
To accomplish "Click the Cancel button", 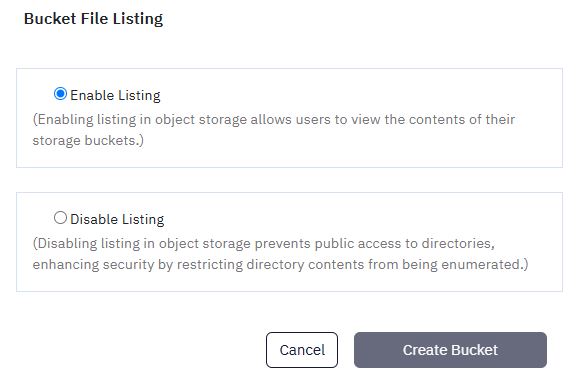I will coord(302,350).
